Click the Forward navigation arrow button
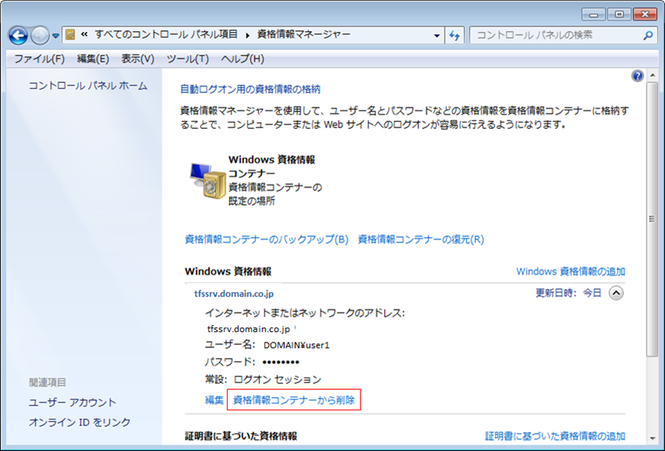This screenshot has height=451, width=665. 40,36
